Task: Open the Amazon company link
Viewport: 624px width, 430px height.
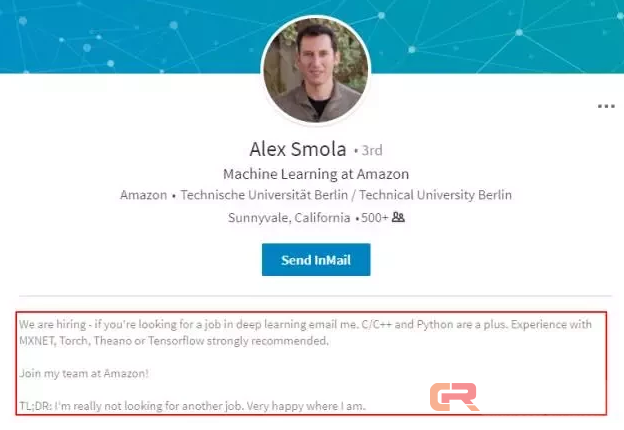Action: pyautogui.click(x=143, y=195)
